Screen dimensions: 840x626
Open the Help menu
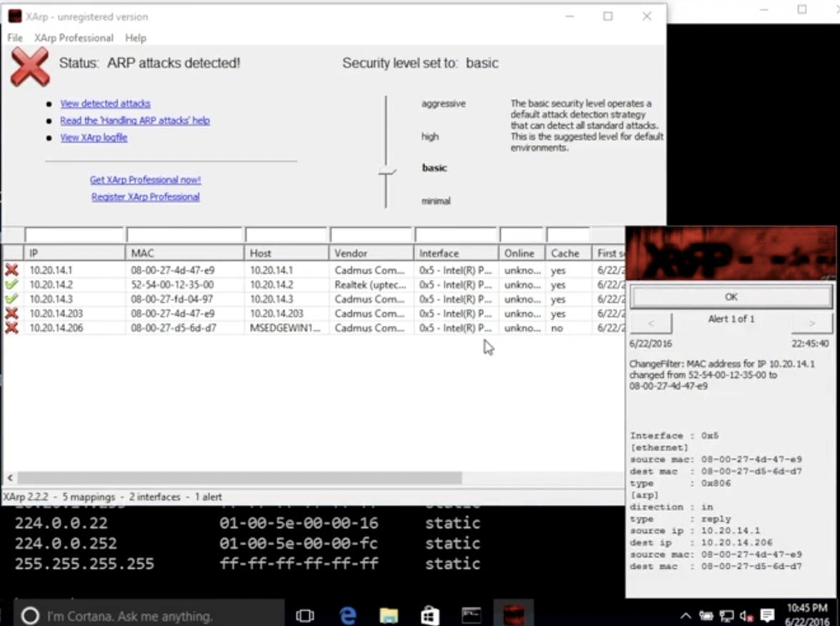coord(136,38)
